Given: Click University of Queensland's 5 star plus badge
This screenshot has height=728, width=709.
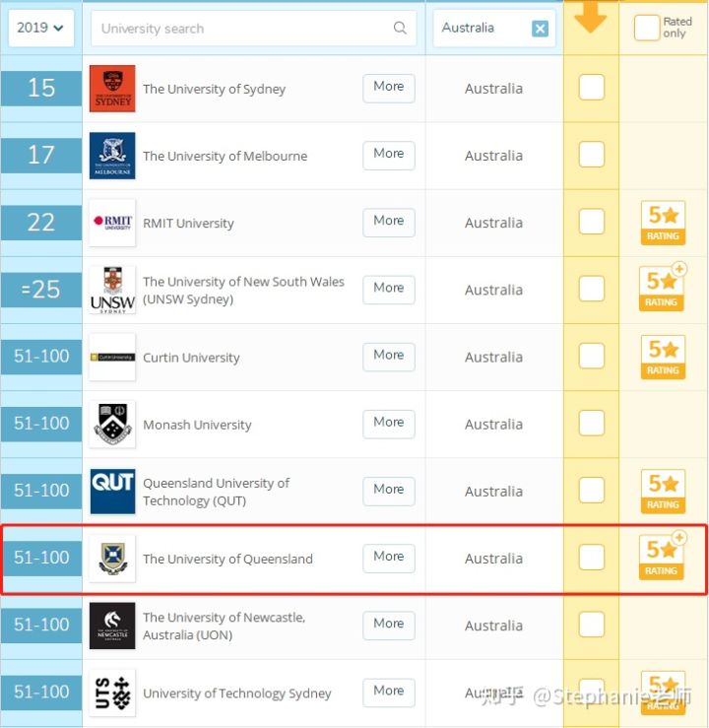Looking at the screenshot, I should 662,557.
